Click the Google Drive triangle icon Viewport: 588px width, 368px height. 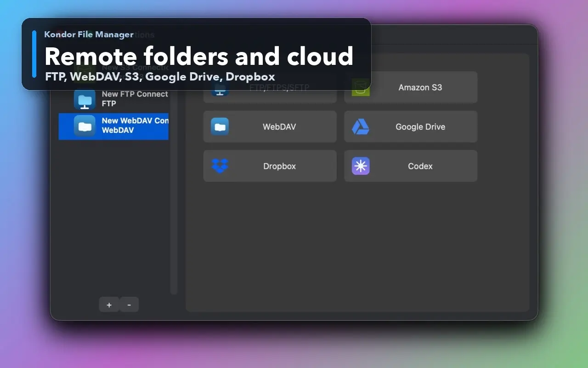(361, 126)
